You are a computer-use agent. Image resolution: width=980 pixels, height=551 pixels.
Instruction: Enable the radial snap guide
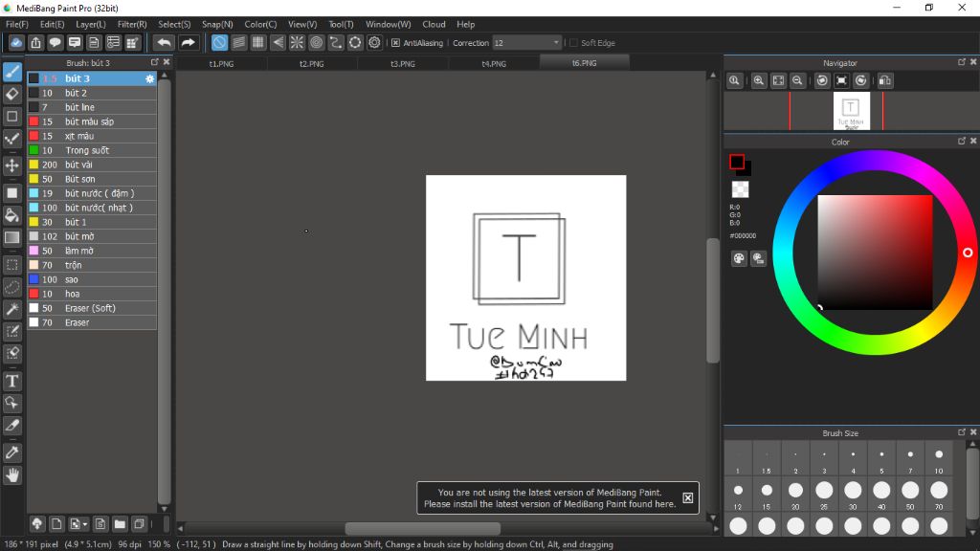click(297, 42)
